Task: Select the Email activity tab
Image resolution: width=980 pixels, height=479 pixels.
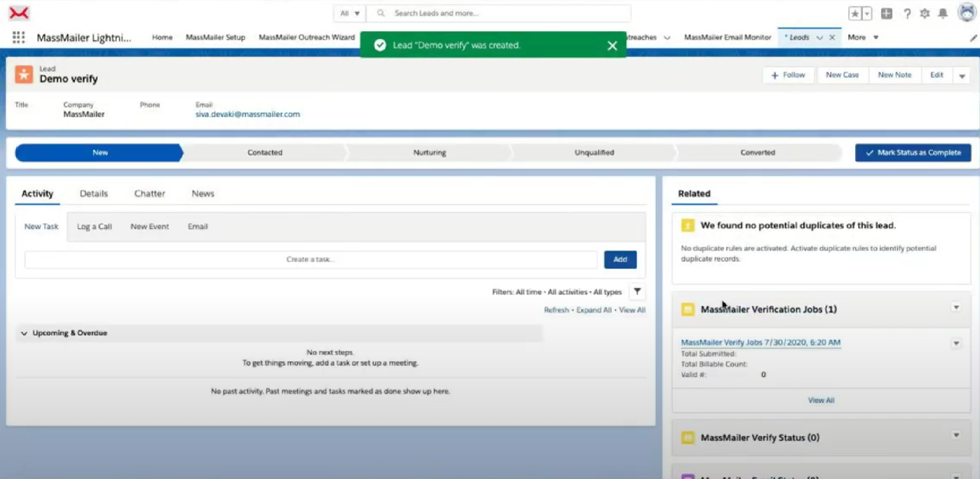Action: (198, 226)
